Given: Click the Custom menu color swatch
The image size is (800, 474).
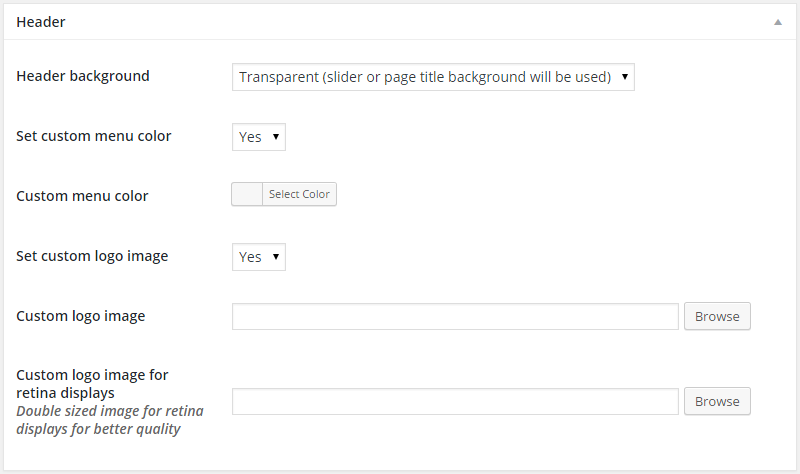Looking at the screenshot, I should (247, 194).
